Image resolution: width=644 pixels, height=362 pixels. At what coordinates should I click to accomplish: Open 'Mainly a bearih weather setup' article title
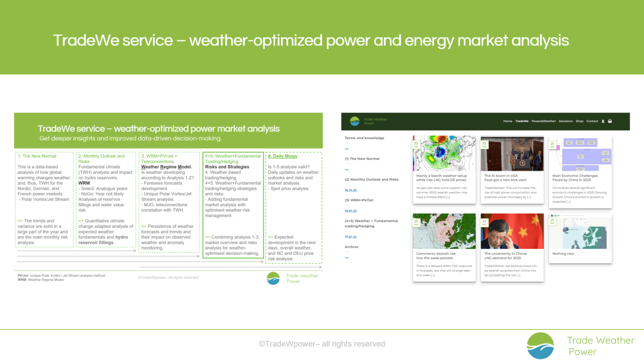pos(441,178)
